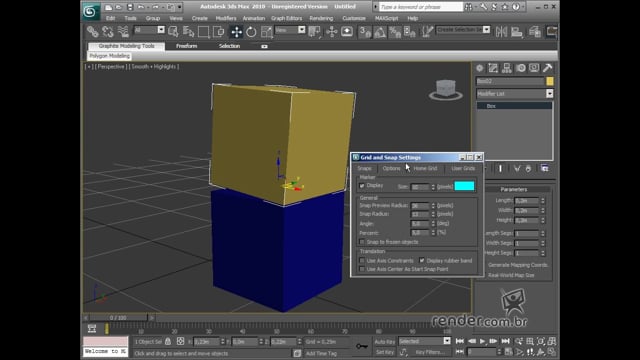Open the reference coordinate system View dropdown

pyautogui.click(x=301, y=30)
